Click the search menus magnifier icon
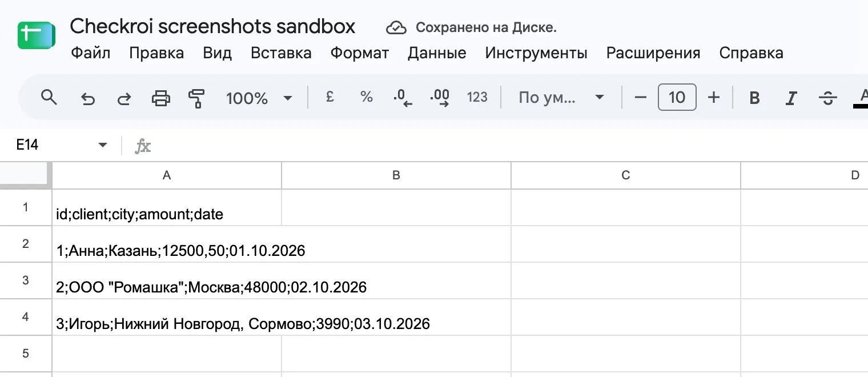This screenshot has height=377, width=868. (49, 98)
